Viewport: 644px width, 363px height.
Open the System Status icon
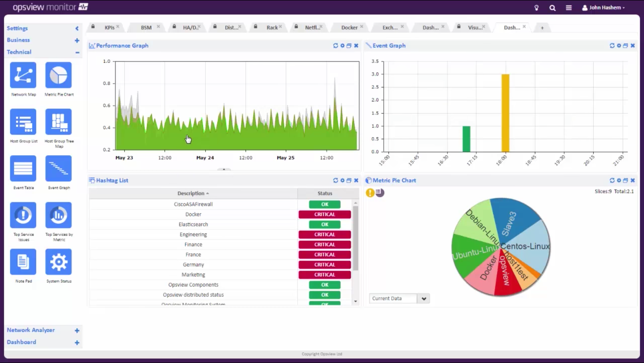59,262
